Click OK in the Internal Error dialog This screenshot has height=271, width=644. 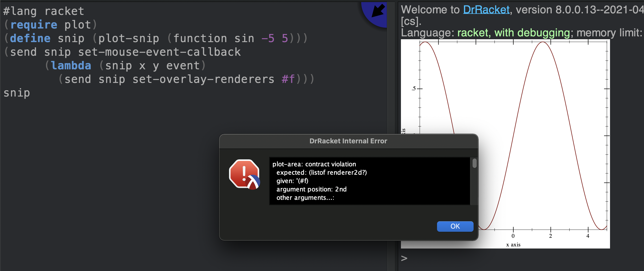[455, 226]
